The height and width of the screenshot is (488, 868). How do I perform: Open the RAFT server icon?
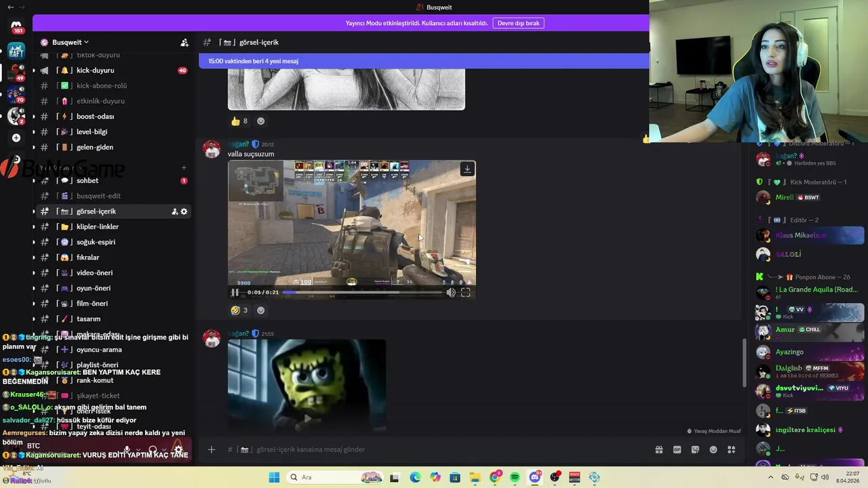pyautogui.click(x=16, y=50)
